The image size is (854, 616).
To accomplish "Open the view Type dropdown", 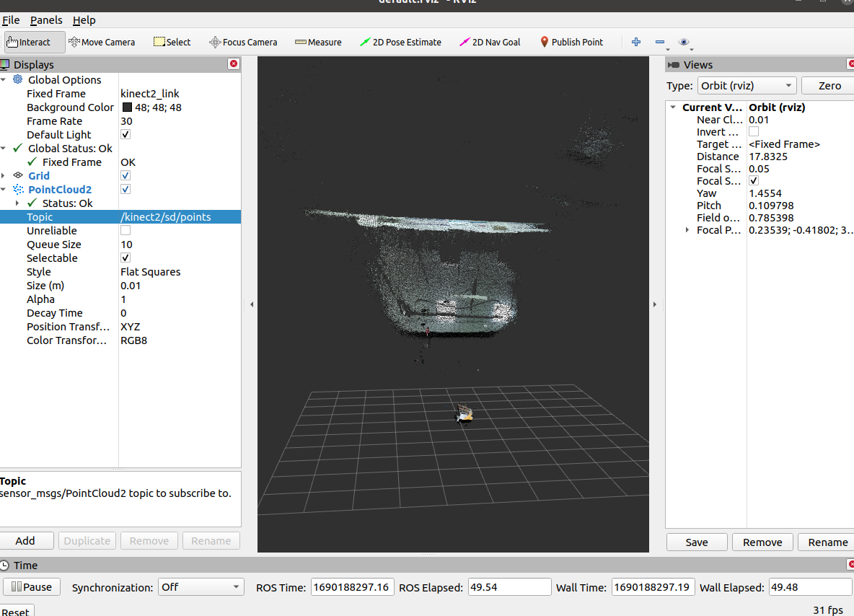I will click(747, 86).
